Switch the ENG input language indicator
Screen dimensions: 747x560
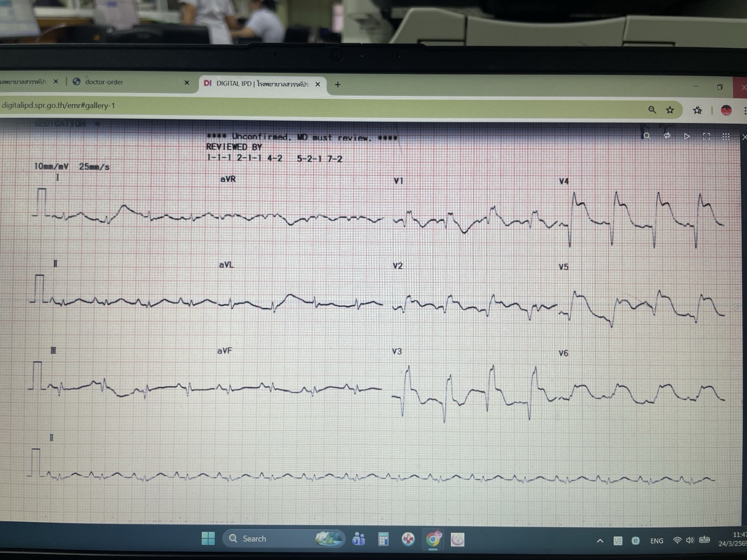point(657,541)
